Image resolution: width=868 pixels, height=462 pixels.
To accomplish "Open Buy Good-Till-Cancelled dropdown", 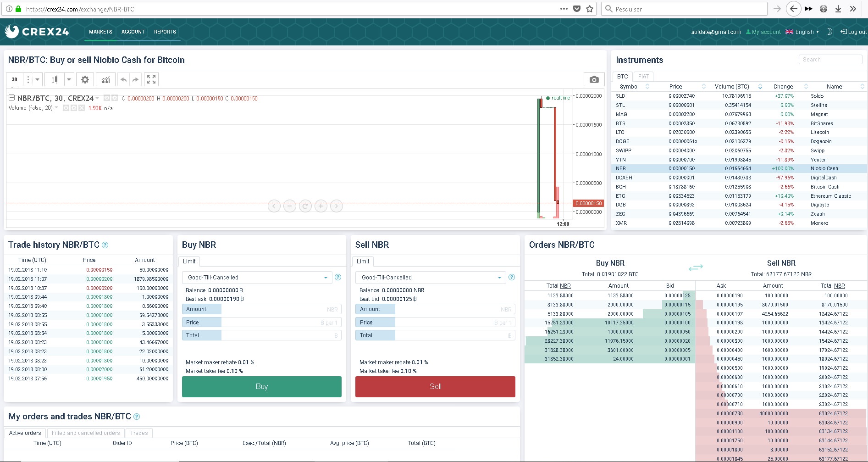I will point(257,278).
